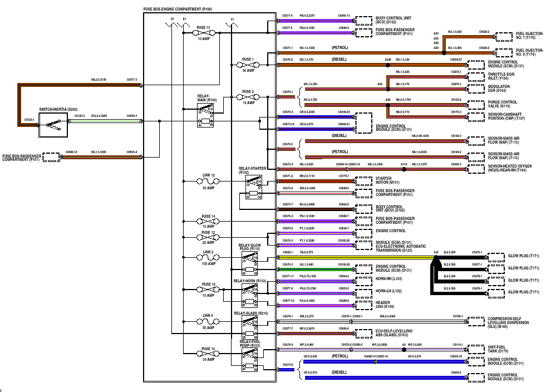
Task: Select the Fuse 16 10 AMP symbol
Action: pyautogui.click(x=208, y=289)
